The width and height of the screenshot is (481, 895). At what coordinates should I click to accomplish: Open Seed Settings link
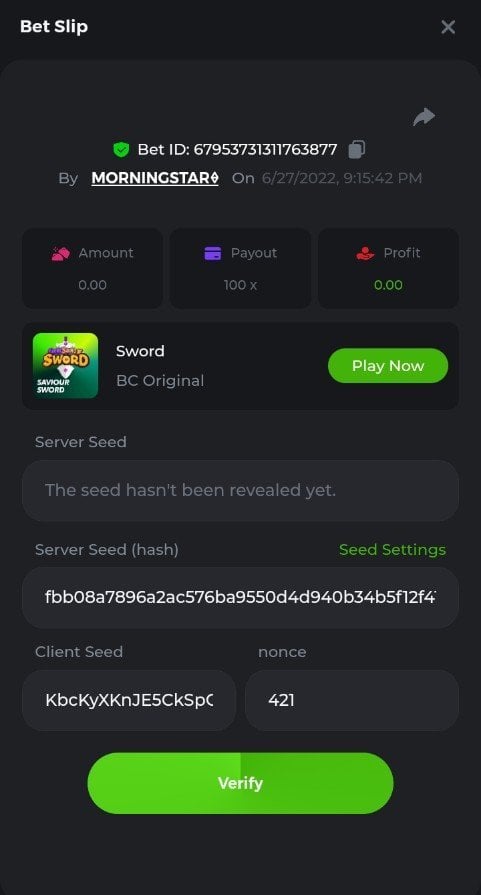393,550
